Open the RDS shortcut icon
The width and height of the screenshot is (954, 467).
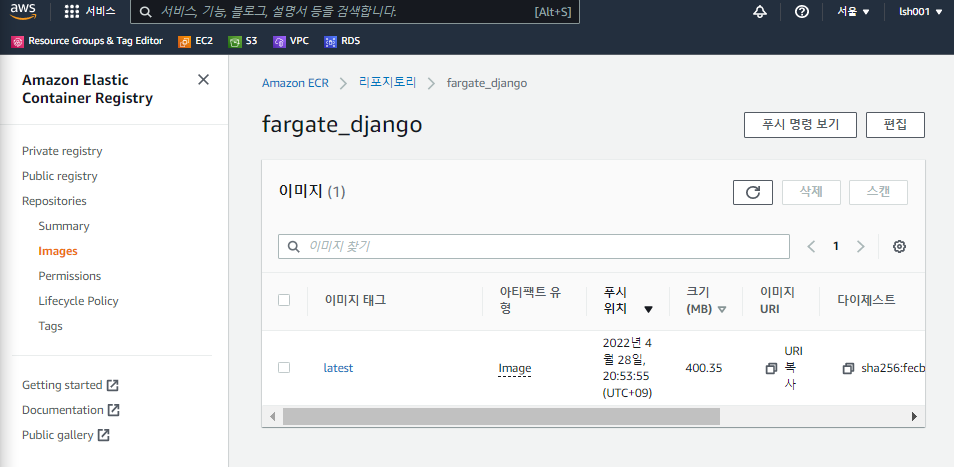(x=330, y=41)
